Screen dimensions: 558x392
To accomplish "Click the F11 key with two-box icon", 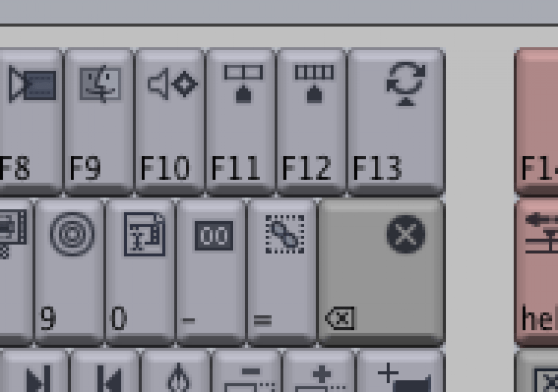I will [240, 122].
